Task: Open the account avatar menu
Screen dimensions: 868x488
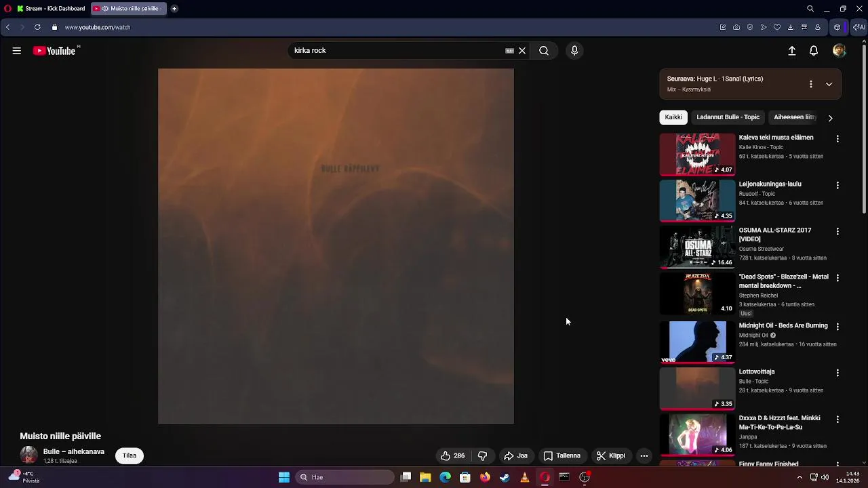Action: [839, 51]
